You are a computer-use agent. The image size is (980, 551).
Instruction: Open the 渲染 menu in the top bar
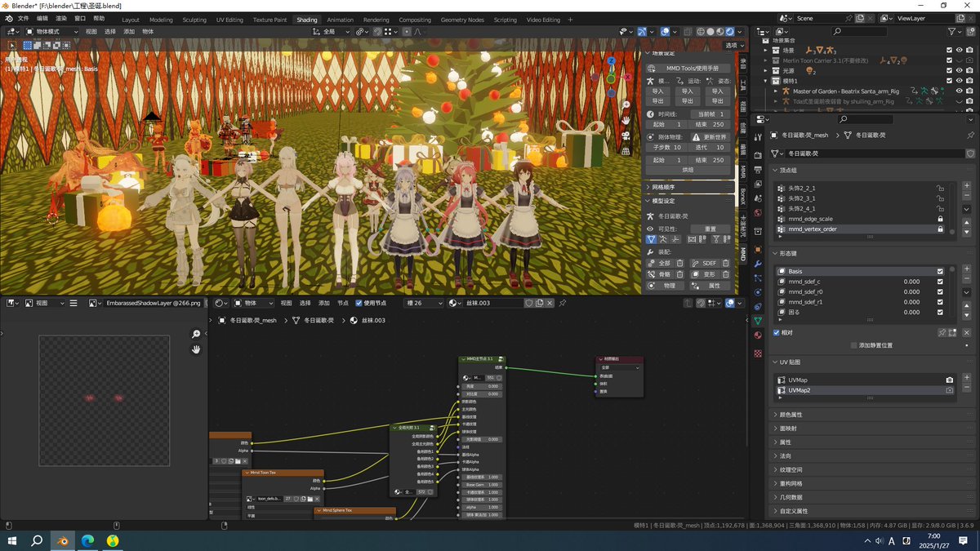pyautogui.click(x=61, y=18)
